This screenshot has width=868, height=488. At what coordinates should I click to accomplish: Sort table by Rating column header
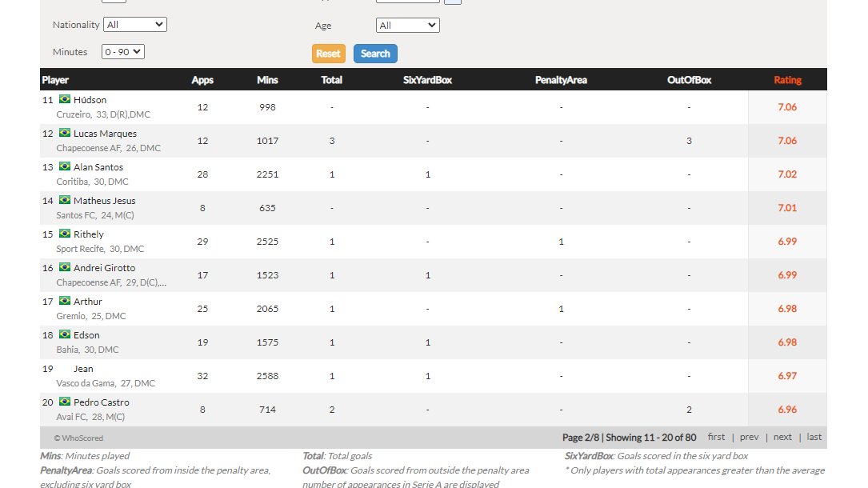(x=787, y=80)
